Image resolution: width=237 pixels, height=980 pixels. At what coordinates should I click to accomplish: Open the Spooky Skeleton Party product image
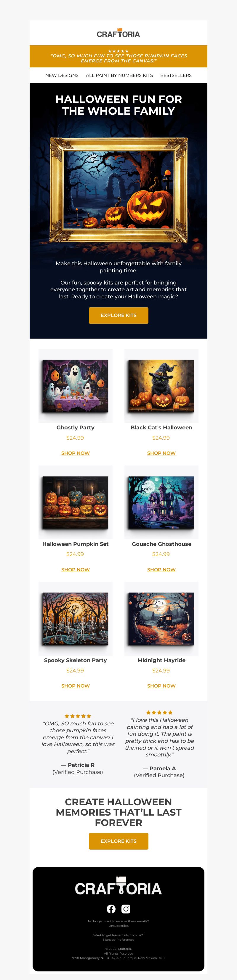click(x=76, y=619)
